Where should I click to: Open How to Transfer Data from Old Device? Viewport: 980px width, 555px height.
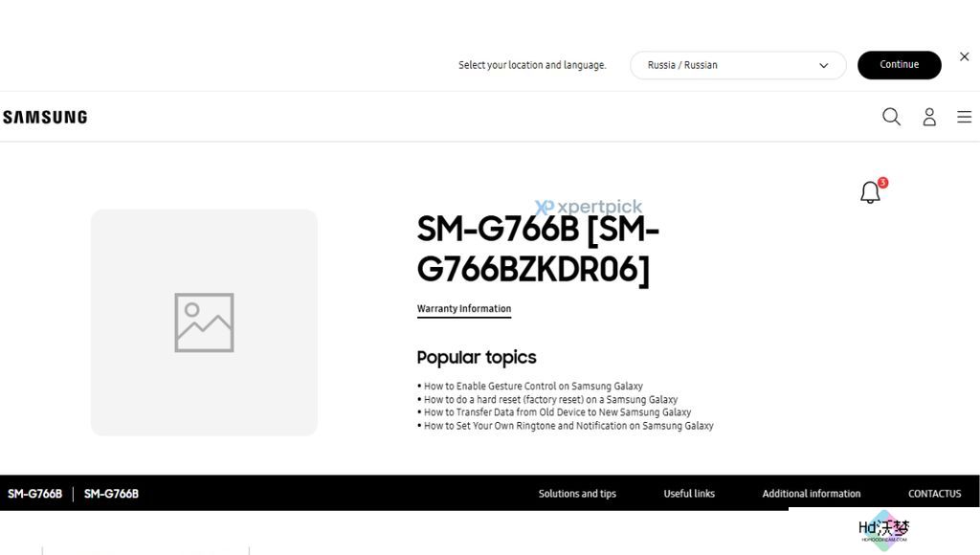(558, 412)
